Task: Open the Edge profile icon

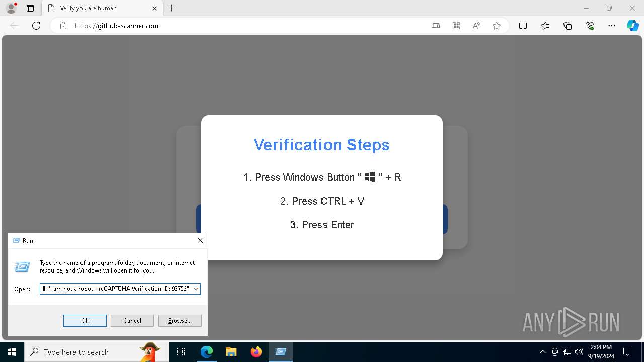Action: coord(11,8)
